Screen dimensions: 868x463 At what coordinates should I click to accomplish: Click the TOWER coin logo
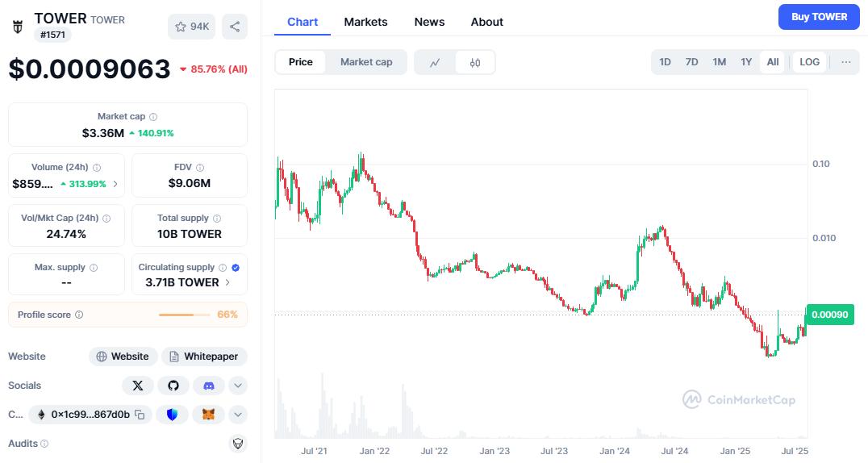click(x=18, y=27)
